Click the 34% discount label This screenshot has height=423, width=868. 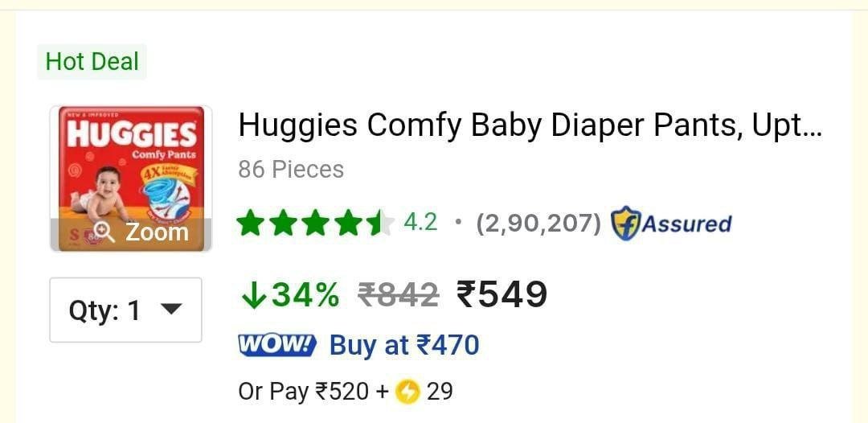point(305,294)
